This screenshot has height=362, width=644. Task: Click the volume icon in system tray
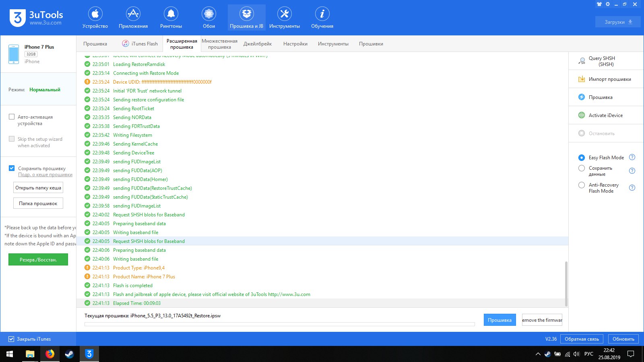point(576,354)
